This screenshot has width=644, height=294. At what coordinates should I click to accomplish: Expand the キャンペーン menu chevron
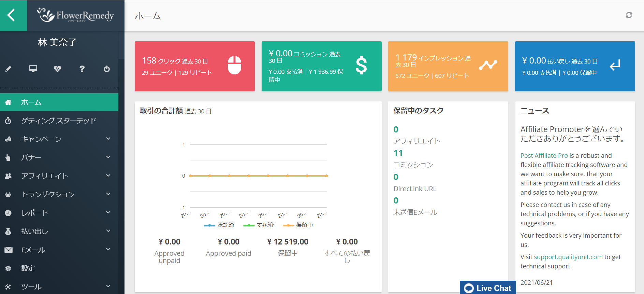(x=108, y=139)
